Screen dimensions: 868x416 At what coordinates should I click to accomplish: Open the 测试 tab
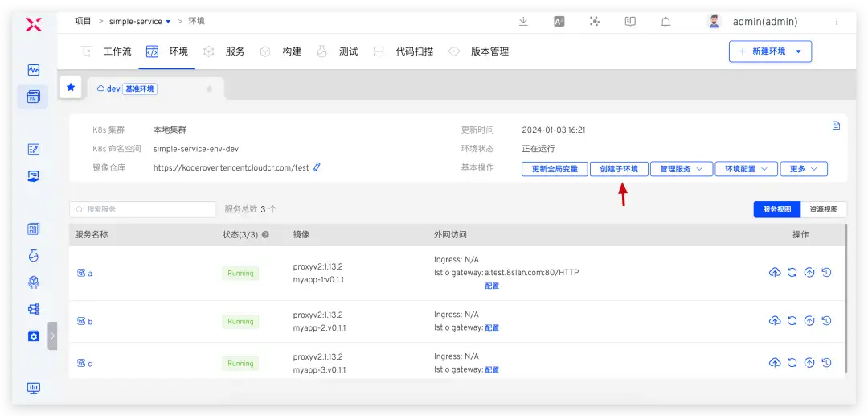click(338, 51)
